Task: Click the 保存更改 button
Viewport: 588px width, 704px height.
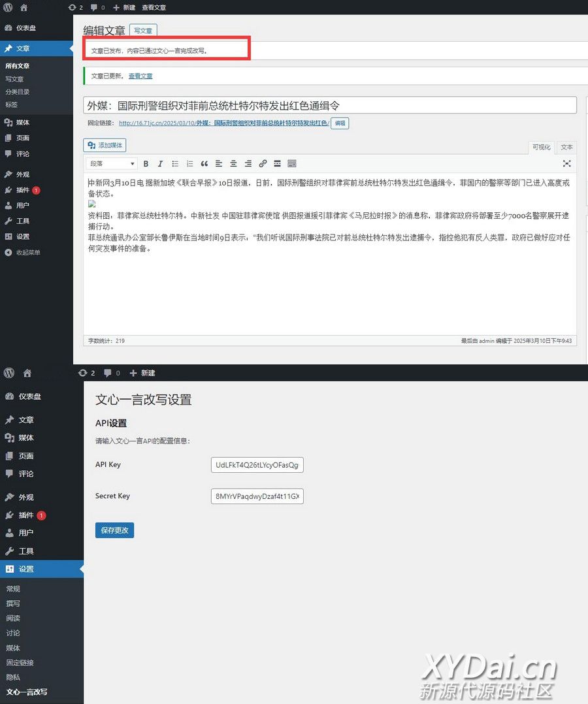Action: pyautogui.click(x=114, y=530)
